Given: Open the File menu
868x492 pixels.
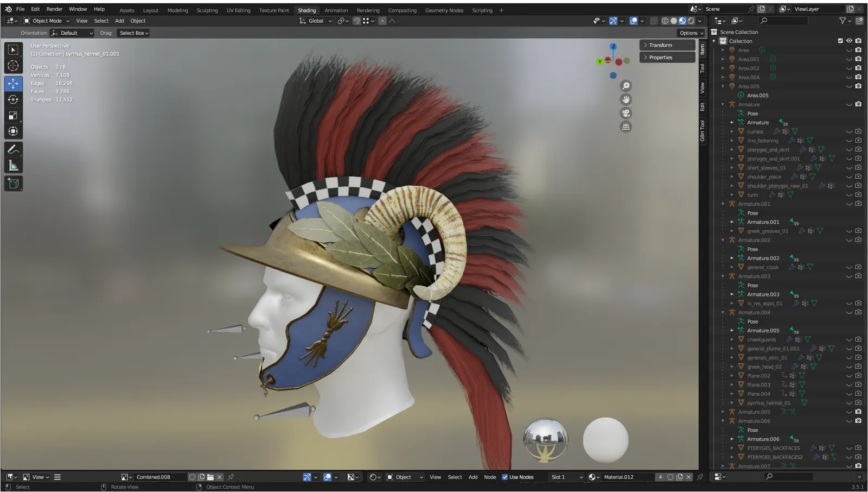Looking at the screenshot, I should (20, 9).
